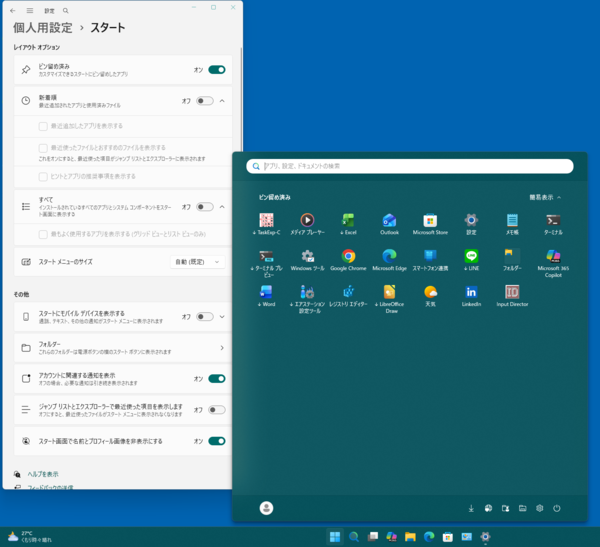Launch Media Player from pinned apps
This screenshot has height=547, width=600.
pyautogui.click(x=307, y=224)
